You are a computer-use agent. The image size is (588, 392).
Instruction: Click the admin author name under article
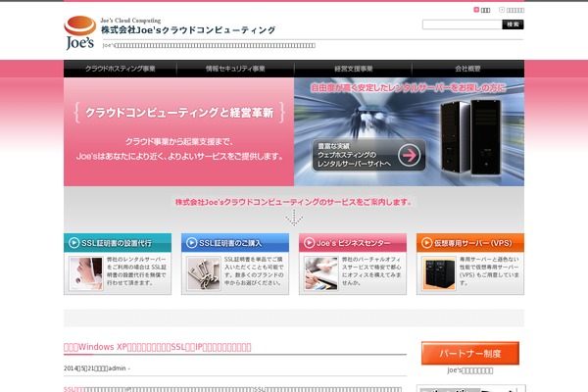pos(117,368)
